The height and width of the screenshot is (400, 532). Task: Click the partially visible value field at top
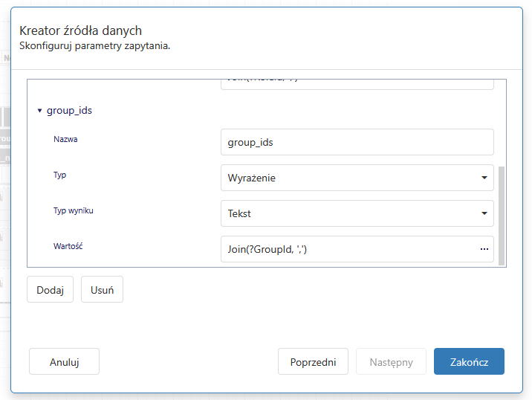(357, 83)
